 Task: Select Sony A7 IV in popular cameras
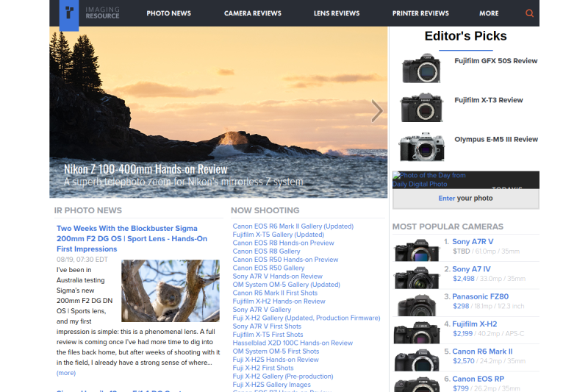click(x=471, y=269)
